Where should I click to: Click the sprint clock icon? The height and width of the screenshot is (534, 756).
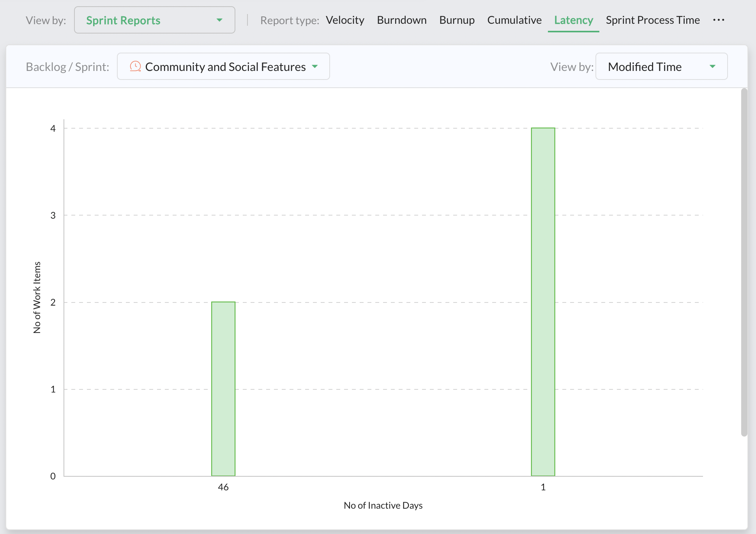point(135,66)
